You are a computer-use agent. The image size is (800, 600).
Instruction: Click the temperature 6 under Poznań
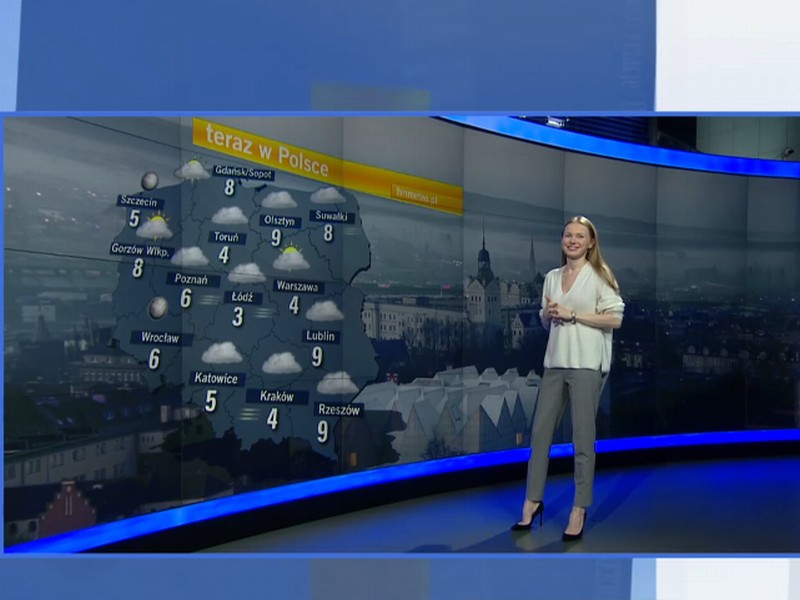click(186, 298)
